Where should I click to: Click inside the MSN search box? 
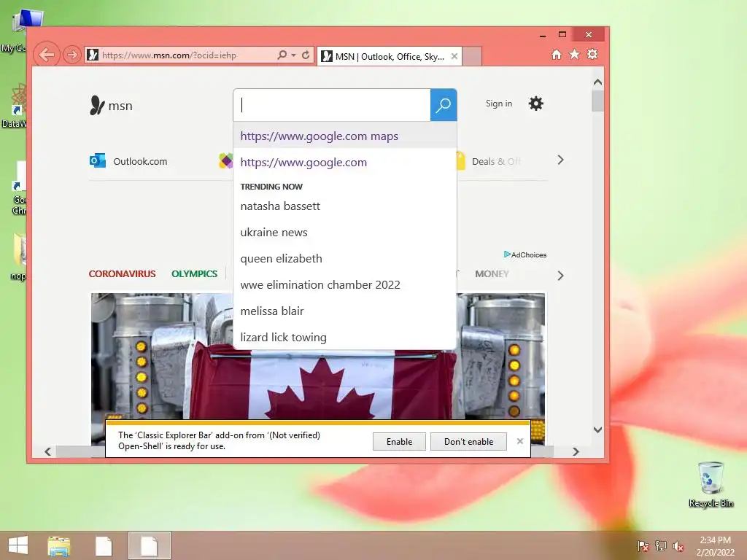tap(332, 105)
